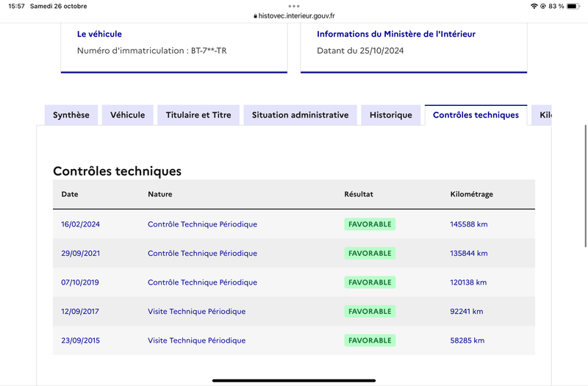Tap the three-dot multitasking menu

pyautogui.click(x=294, y=6)
